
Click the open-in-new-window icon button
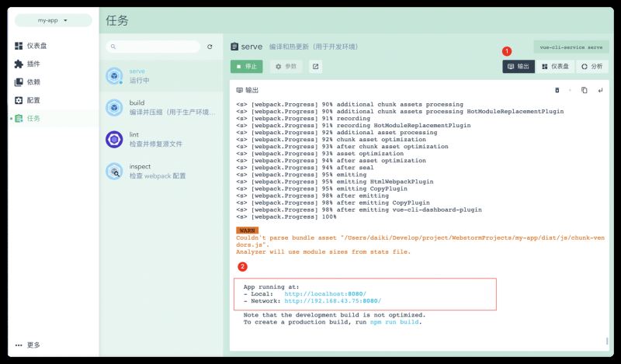point(315,67)
